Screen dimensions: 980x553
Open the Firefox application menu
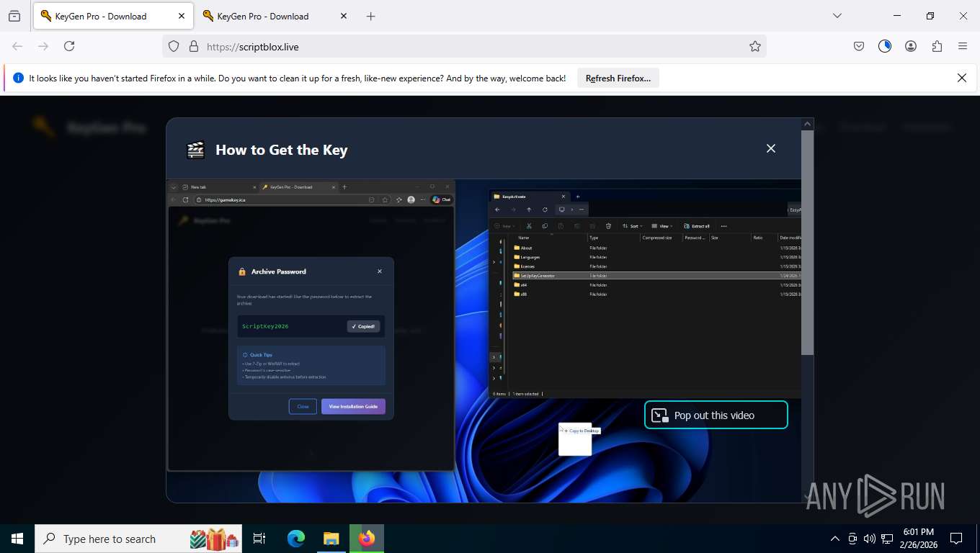point(963,46)
